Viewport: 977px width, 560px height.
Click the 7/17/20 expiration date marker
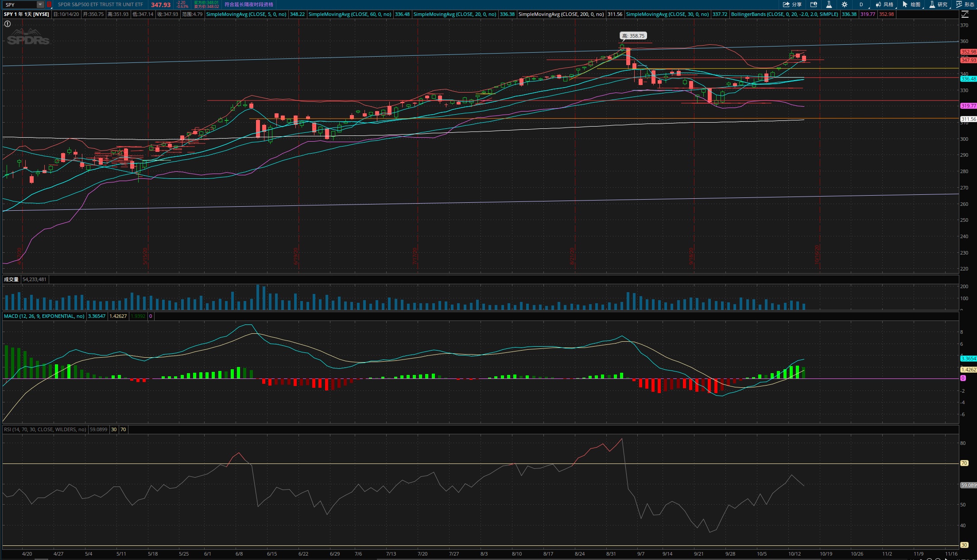pos(415,256)
